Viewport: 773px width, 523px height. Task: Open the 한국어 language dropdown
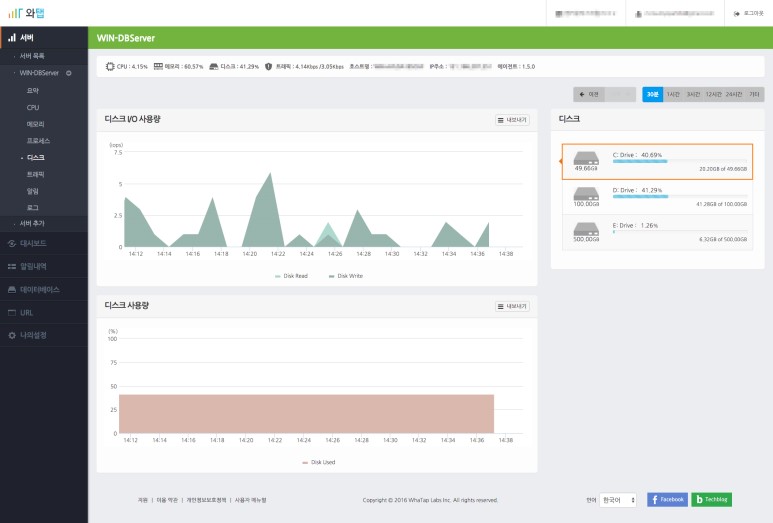(617, 499)
